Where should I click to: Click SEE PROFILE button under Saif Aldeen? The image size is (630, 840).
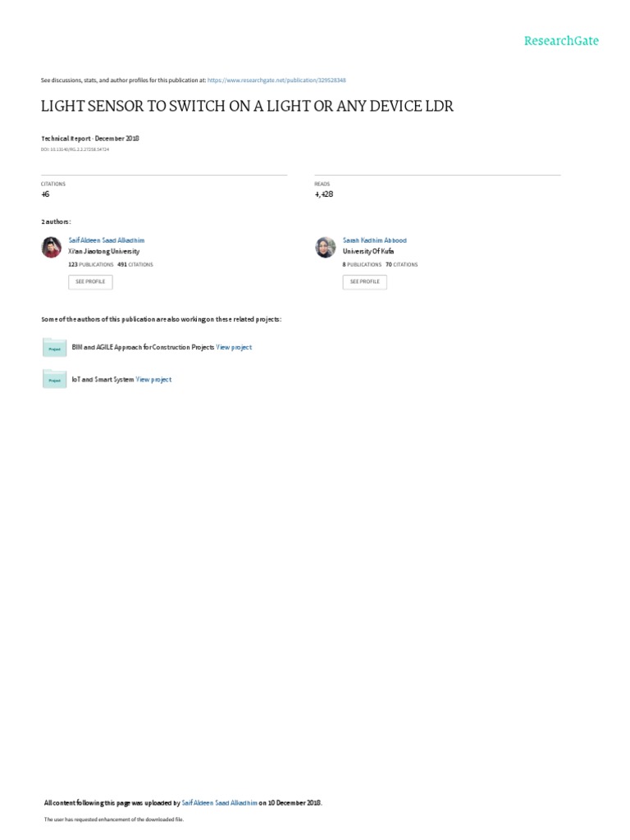pos(90,282)
